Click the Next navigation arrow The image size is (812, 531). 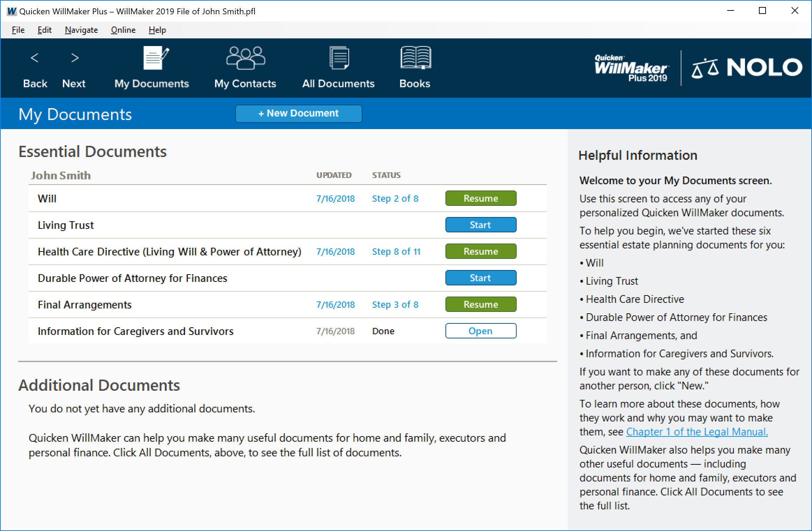74,58
